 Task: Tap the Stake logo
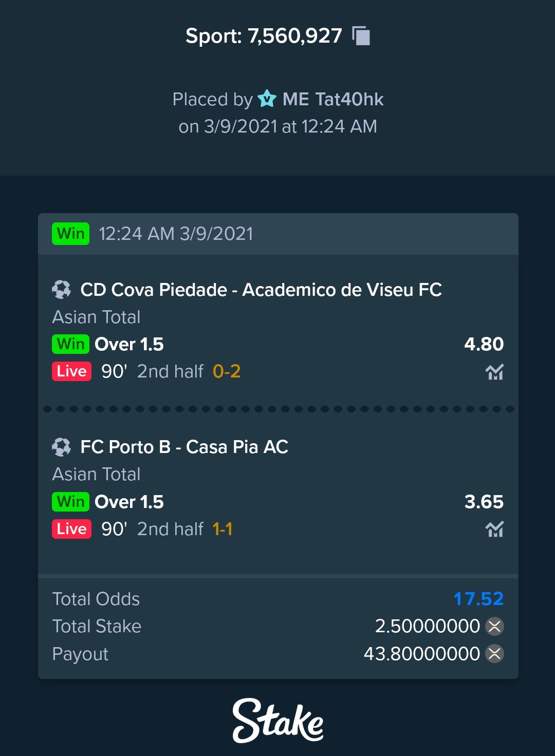pyautogui.click(x=278, y=720)
